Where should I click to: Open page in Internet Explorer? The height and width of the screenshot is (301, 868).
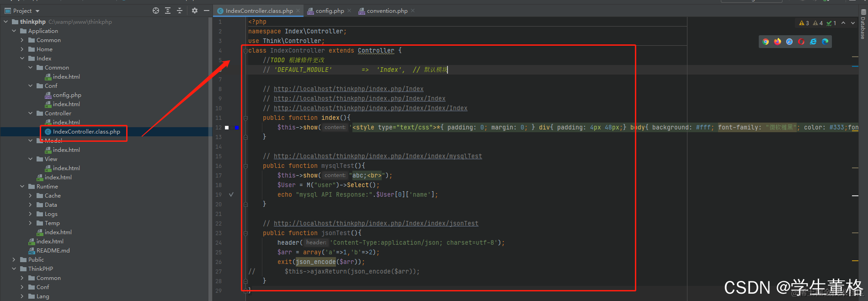pyautogui.click(x=813, y=42)
